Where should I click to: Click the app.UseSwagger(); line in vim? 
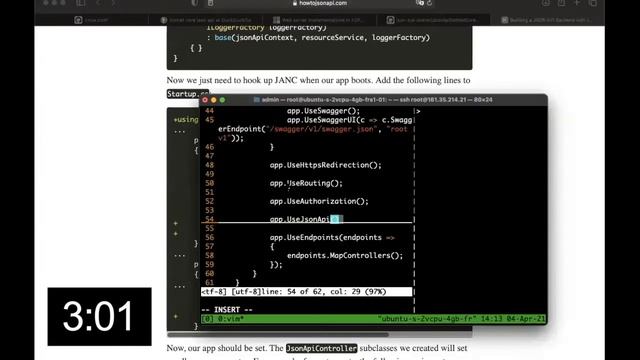(x=323, y=111)
